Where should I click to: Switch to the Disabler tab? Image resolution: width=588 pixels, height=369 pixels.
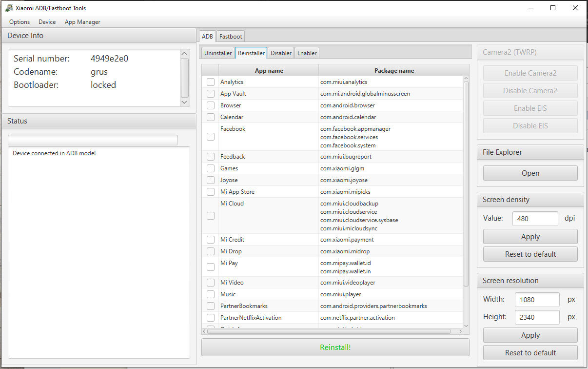click(281, 53)
